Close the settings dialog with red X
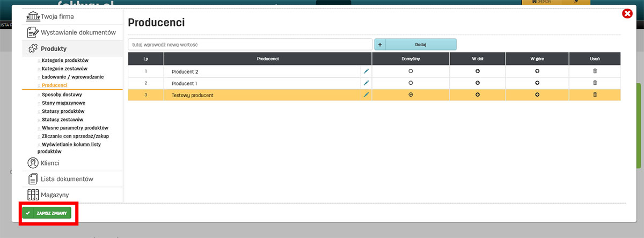644x238 pixels. [627, 14]
